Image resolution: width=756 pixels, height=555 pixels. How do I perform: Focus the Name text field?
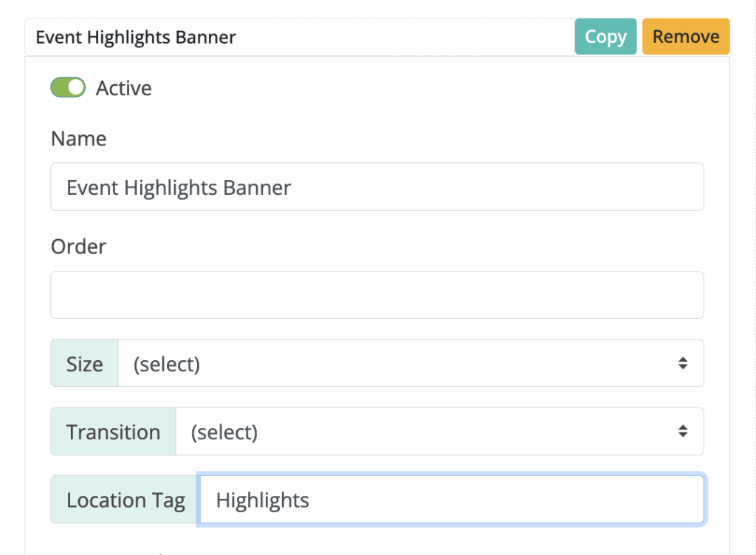(377, 187)
